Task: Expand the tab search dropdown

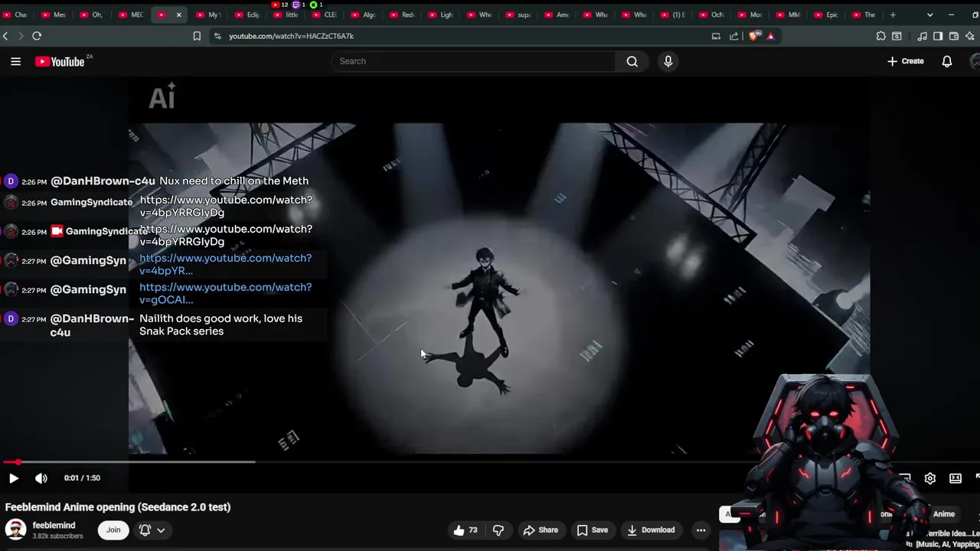Action: [x=929, y=15]
